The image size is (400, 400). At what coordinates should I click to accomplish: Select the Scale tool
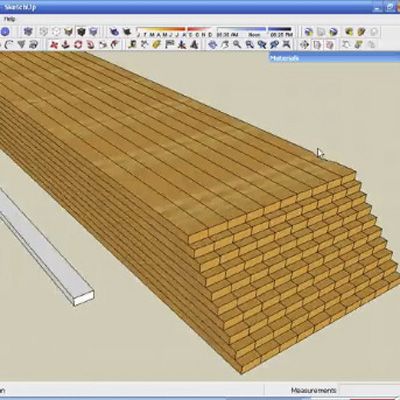tap(103, 44)
